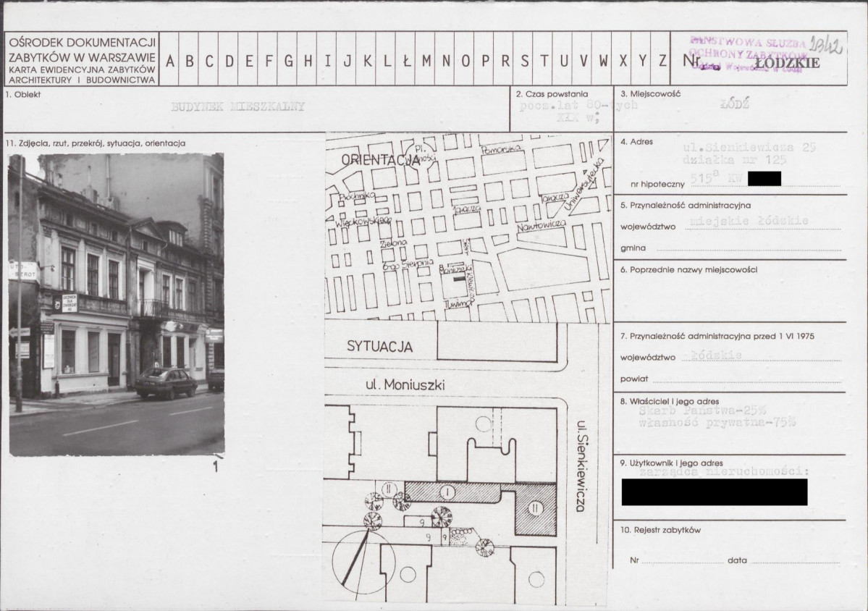The width and height of the screenshot is (868, 611).
Task: Click hatched building I on site plan
Action: (449, 493)
